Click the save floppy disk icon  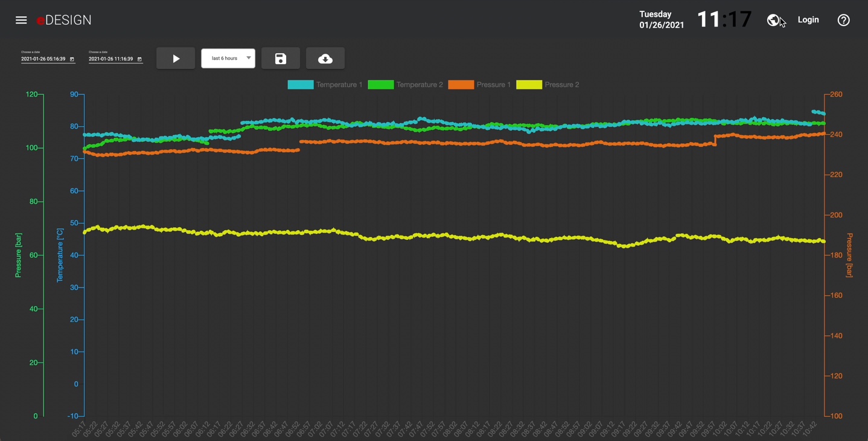click(x=281, y=59)
